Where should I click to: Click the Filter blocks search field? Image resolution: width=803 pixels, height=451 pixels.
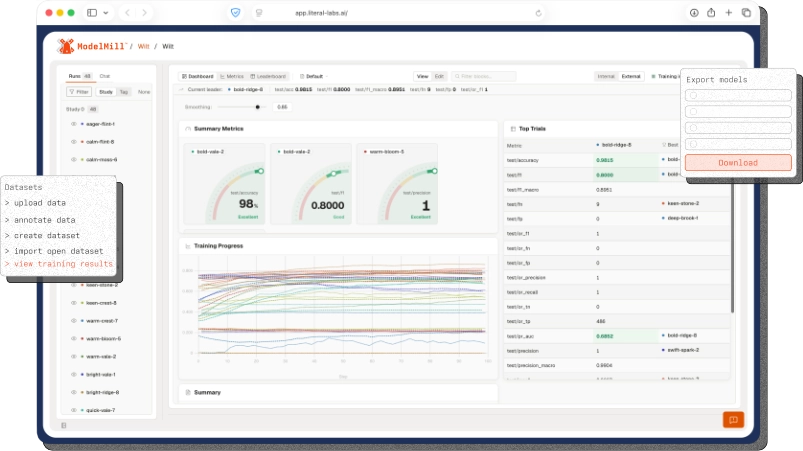pyautogui.click(x=483, y=76)
